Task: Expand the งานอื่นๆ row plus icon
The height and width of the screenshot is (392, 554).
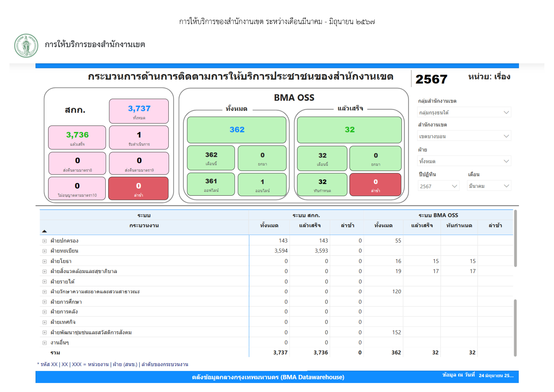Action: pos(45,343)
